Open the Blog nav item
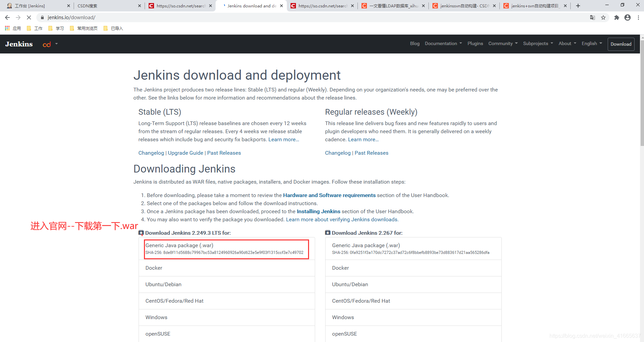The image size is (644, 342). 415,43
